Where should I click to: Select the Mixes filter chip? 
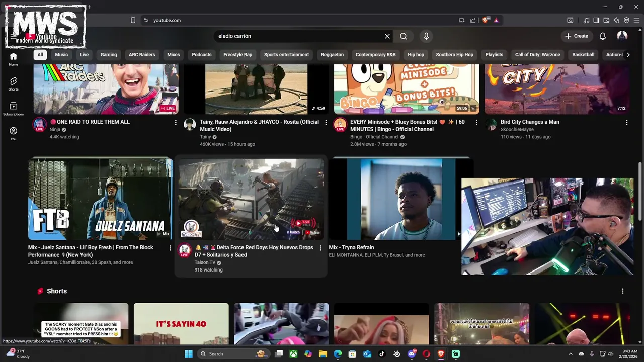[x=174, y=55]
